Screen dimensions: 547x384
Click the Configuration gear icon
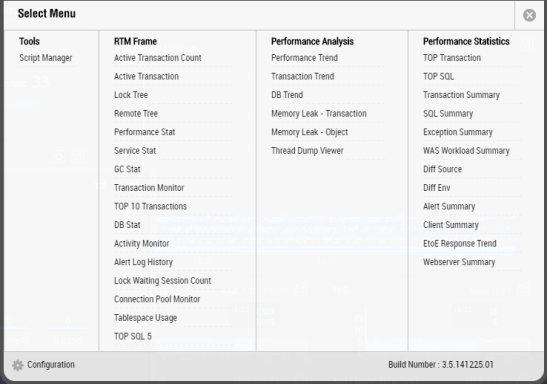17,365
